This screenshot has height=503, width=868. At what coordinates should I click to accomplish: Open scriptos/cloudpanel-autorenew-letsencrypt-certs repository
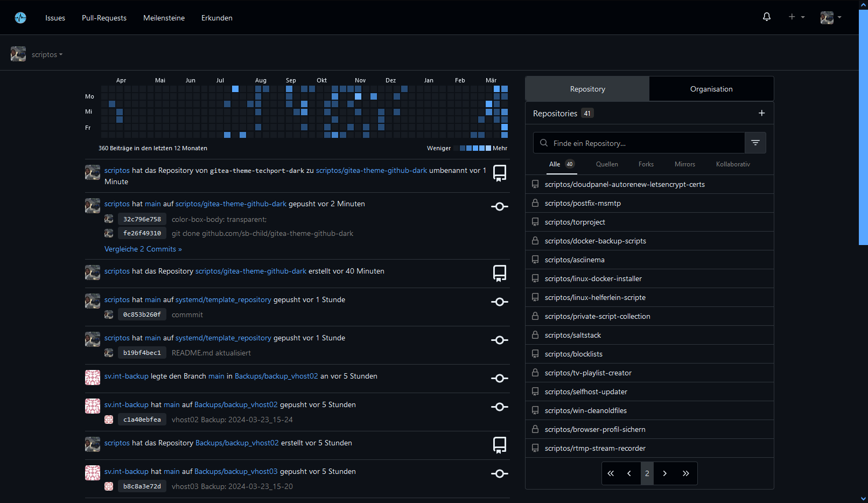[625, 184]
